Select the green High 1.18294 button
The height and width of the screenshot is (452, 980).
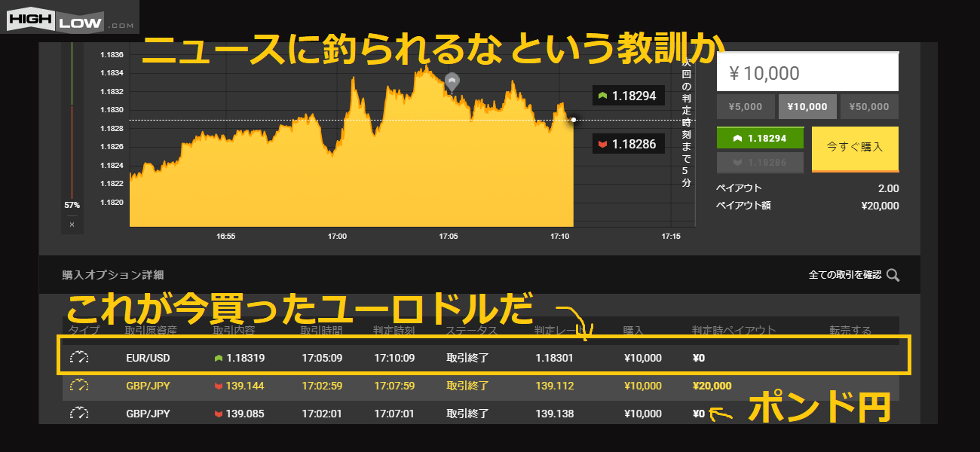coord(760,139)
